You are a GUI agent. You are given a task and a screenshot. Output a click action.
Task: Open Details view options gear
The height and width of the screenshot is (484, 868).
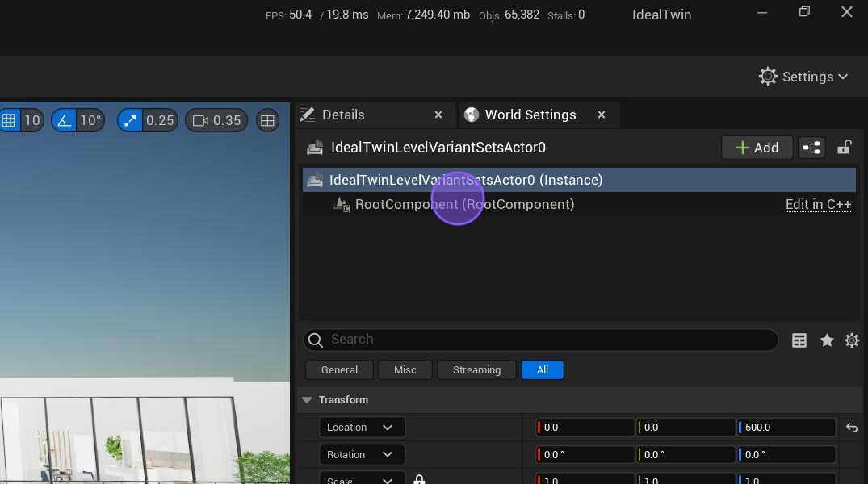pos(852,340)
